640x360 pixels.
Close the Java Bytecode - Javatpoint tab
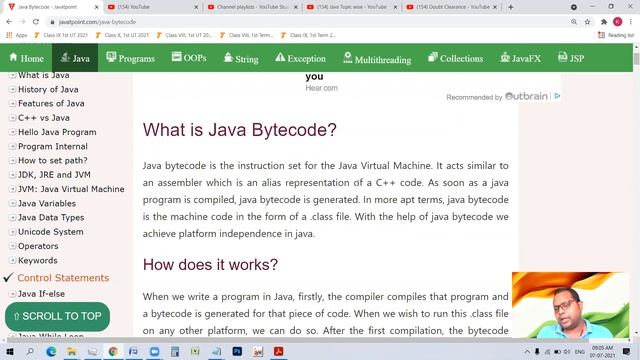pos(97,7)
